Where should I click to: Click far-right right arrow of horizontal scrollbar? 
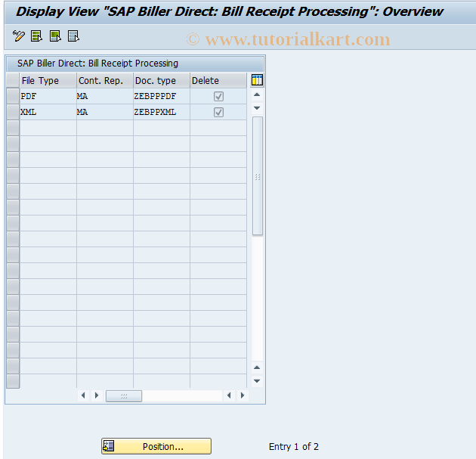click(243, 395)
